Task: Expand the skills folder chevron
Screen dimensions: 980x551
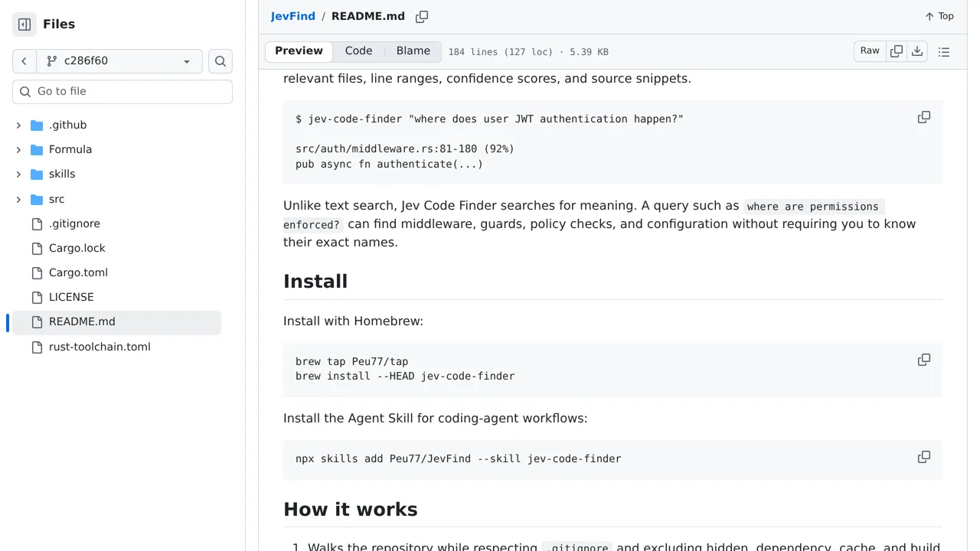Action: coord(18,174)
